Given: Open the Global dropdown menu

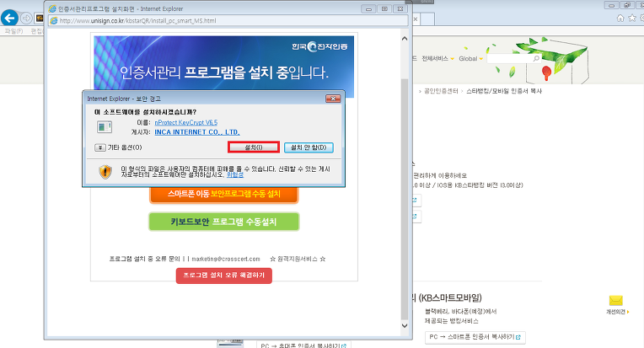Looking at the screenshot, I should pos(470,59).
